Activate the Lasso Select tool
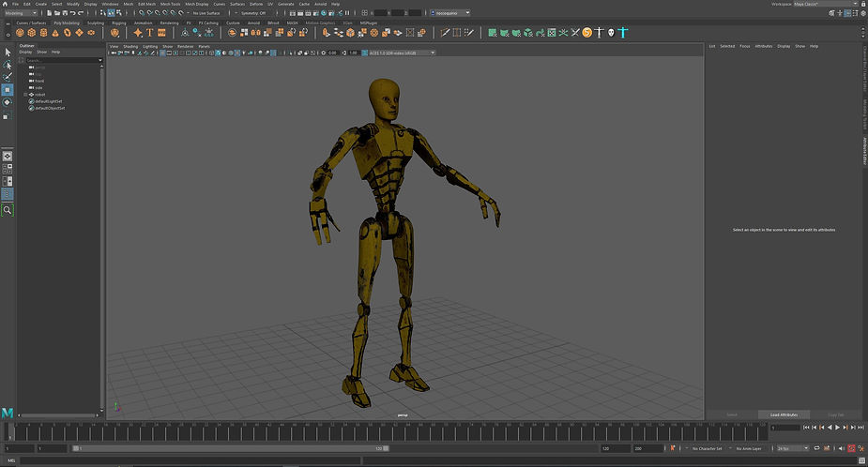Viewport: 868px width, 467px height. coord(8,65)
